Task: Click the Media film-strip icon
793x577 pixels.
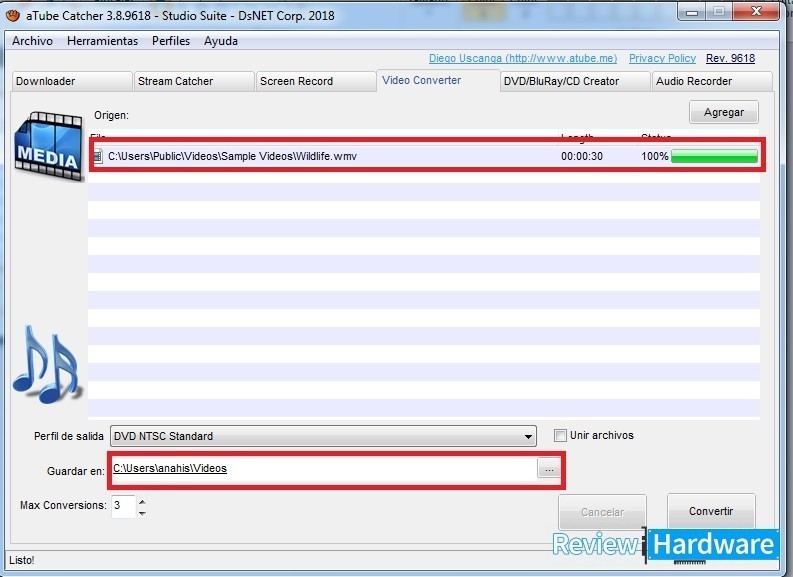Action: pyautogui.click(x=49, y=147)
